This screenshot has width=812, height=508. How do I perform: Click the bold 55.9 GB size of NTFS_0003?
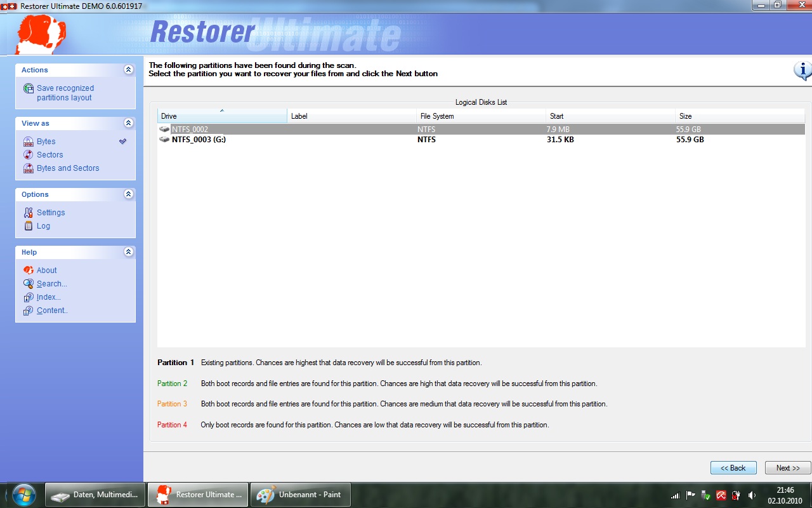690,140
